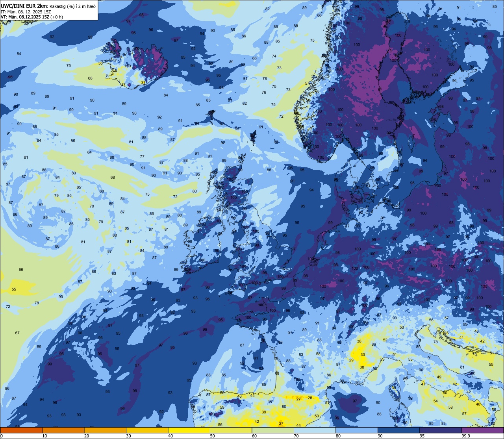Click the 60–70 light green legend segment

(x=273, y=430)
